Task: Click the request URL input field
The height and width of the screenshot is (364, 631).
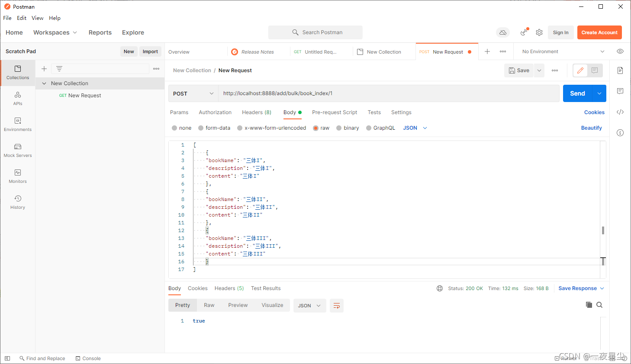Action: [389, 93]
